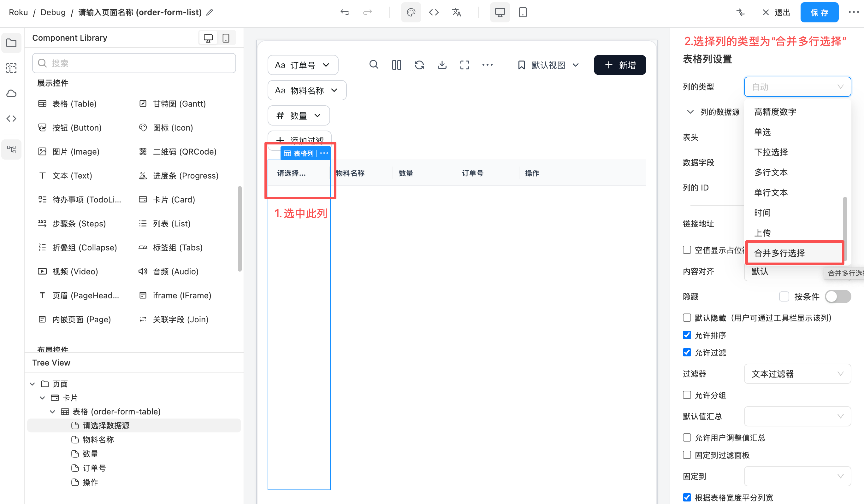The height and width of the screenshot is (504, 864).
Task: Click the 保存 button
Action: click(x=820, y=13)
